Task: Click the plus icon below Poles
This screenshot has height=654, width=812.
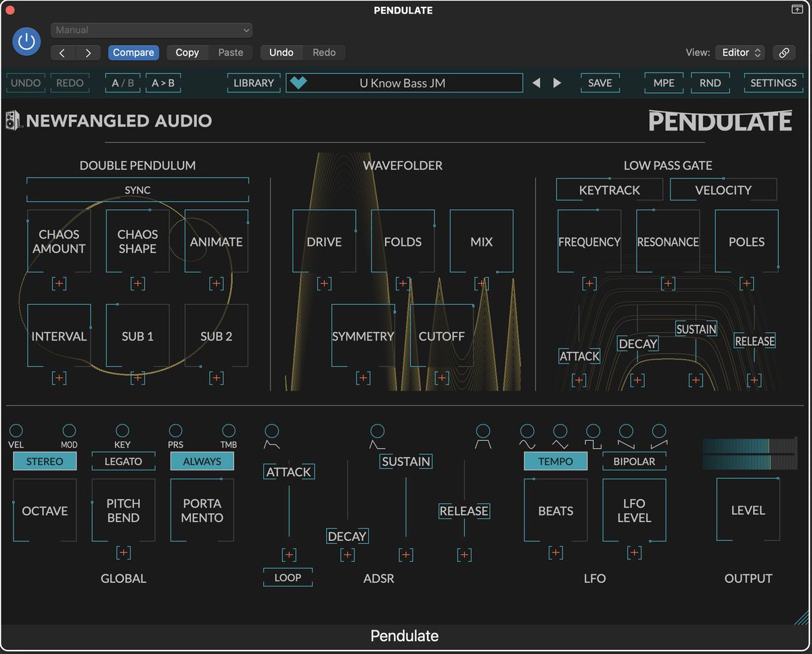Action: coord(747,284)
